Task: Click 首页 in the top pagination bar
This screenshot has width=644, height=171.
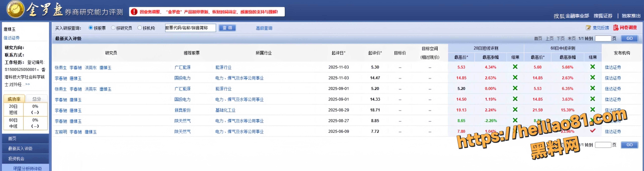Action: pyautogui.click(x=538, y=38)
